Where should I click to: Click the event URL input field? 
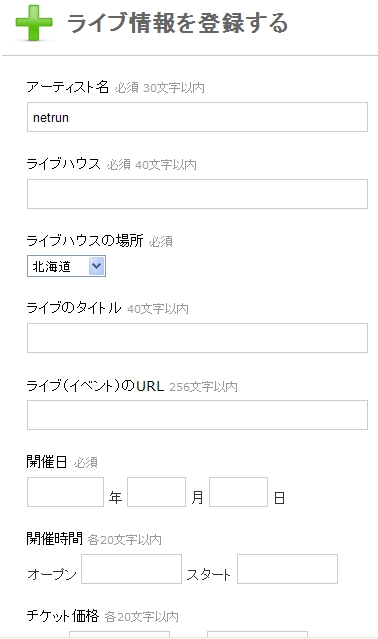(197, 415)
